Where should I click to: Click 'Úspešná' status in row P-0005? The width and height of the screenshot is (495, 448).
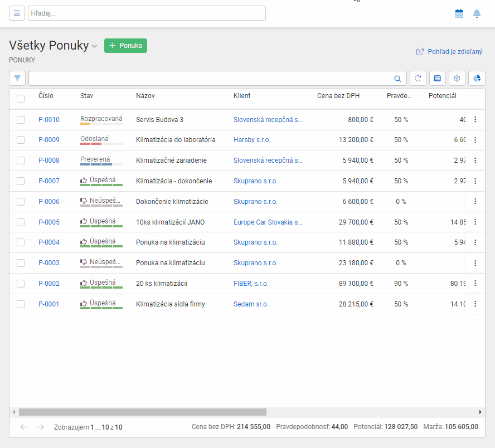point(102,221)
